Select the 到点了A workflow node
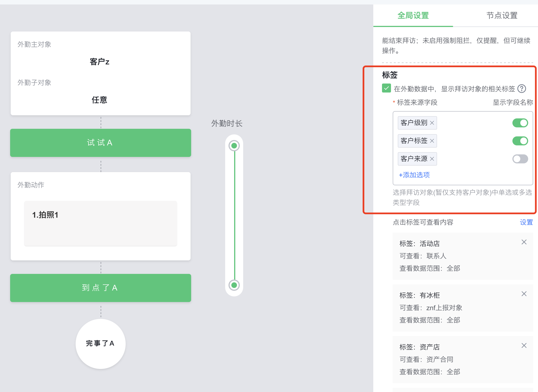Viewport: 538px width, 392px height. click(100, 288)
